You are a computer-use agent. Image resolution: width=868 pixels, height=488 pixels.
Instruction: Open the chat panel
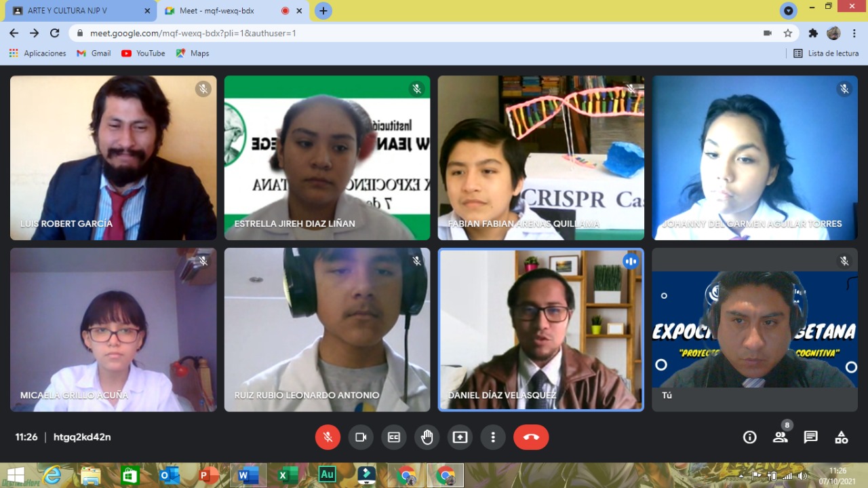point(810,437)
